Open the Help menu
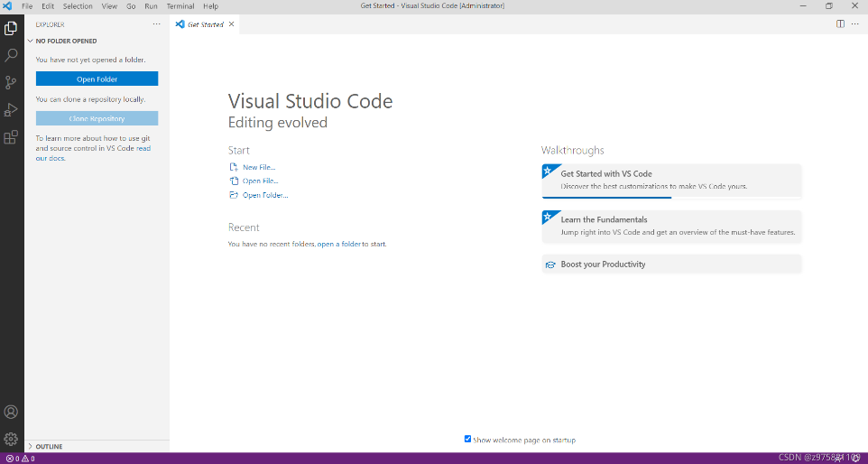The height and width of the screenshot is (464, 868). coord(210,6)
